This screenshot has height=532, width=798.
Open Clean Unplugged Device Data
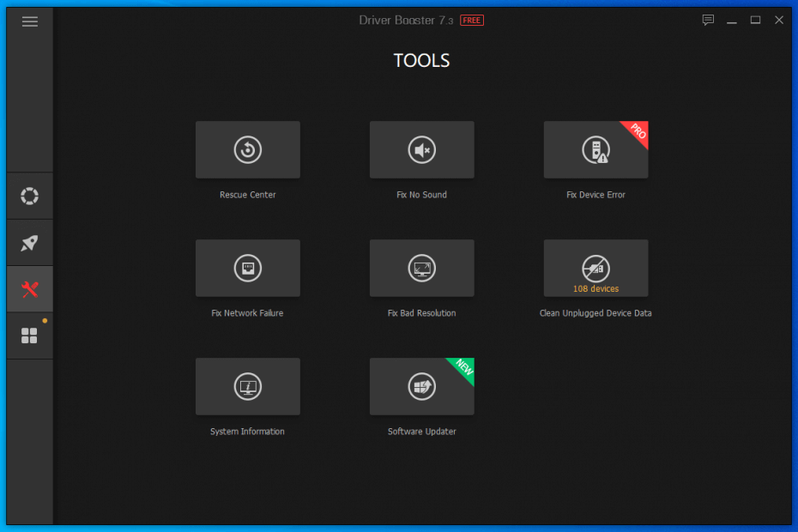[595, 262]
